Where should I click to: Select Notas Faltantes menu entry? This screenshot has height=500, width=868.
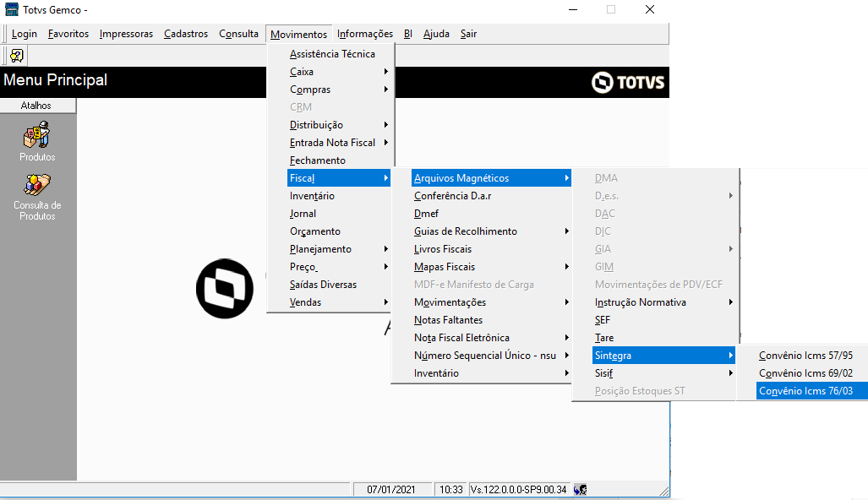pyautogui.click(x=492, y=319)
